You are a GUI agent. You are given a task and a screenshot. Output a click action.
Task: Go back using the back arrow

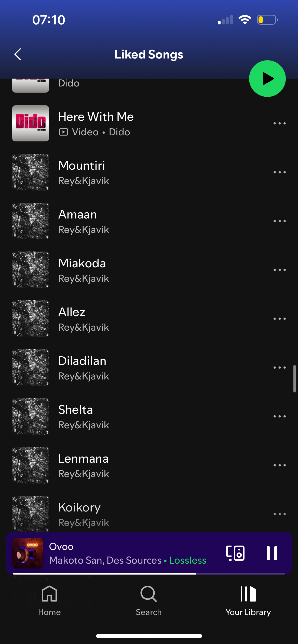(18, 54)
